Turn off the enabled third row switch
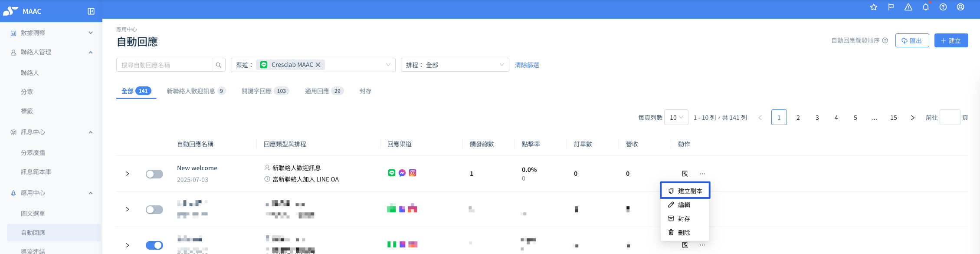The image size is (980, 254). (x=154, y=245)
